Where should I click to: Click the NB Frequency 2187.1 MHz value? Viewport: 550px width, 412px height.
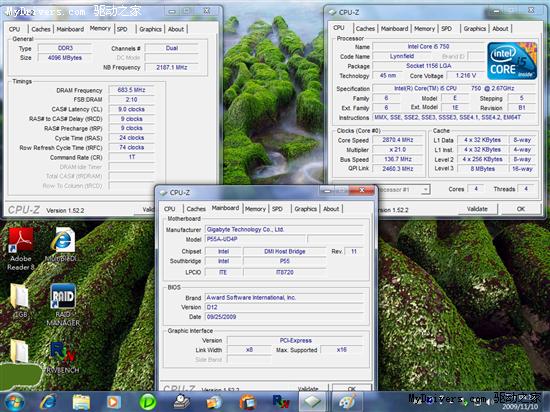[172, 67]
